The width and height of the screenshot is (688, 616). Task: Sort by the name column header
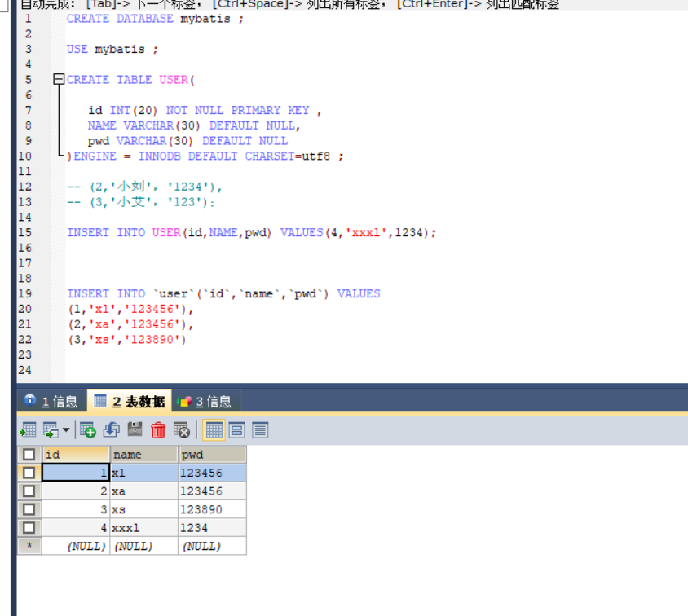[144, 455]
